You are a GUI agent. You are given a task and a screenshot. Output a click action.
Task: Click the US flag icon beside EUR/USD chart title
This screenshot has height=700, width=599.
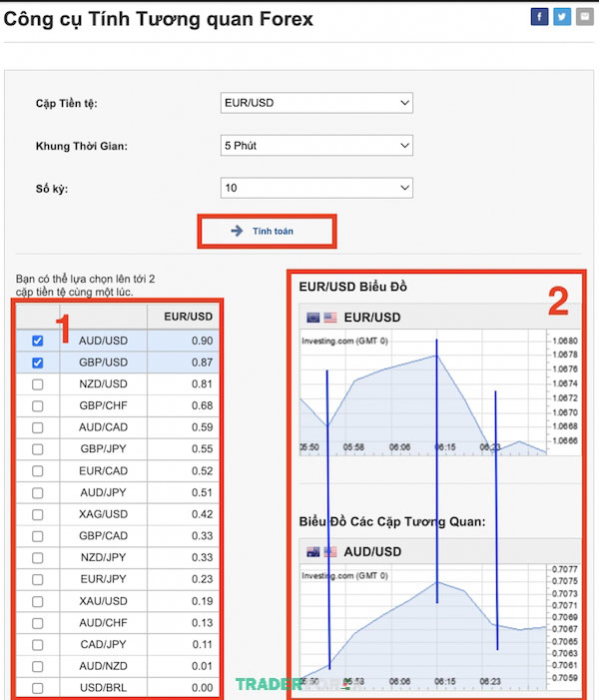click(x=330, y=318)
